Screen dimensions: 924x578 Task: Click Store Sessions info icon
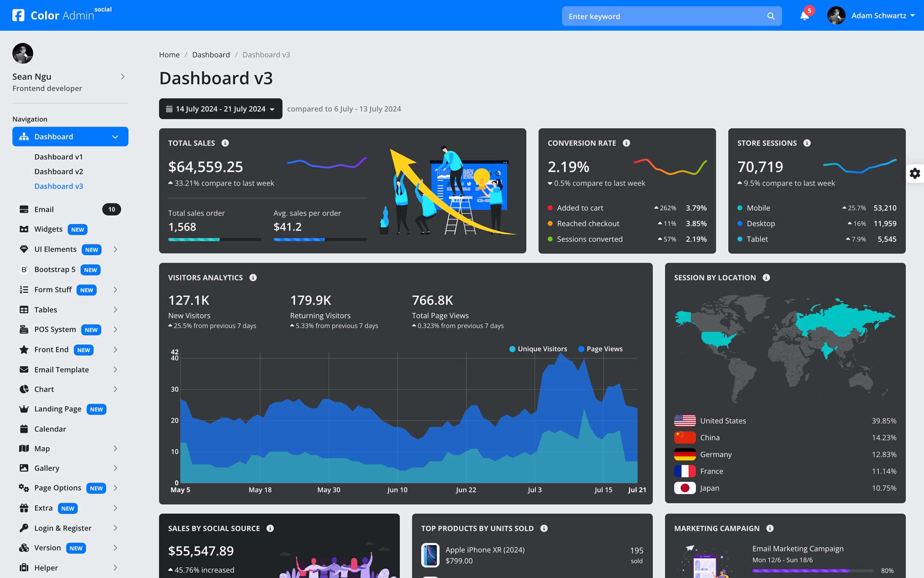(x=807, y=143)
